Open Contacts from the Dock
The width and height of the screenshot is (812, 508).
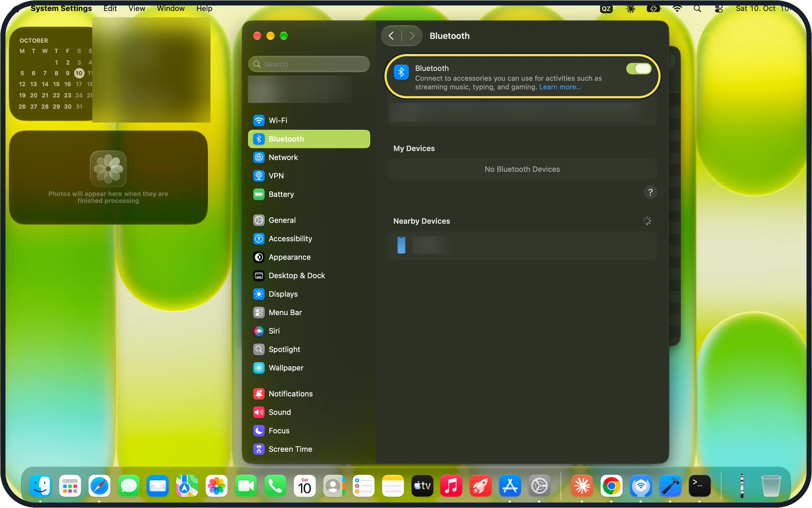tap(334, 486)
